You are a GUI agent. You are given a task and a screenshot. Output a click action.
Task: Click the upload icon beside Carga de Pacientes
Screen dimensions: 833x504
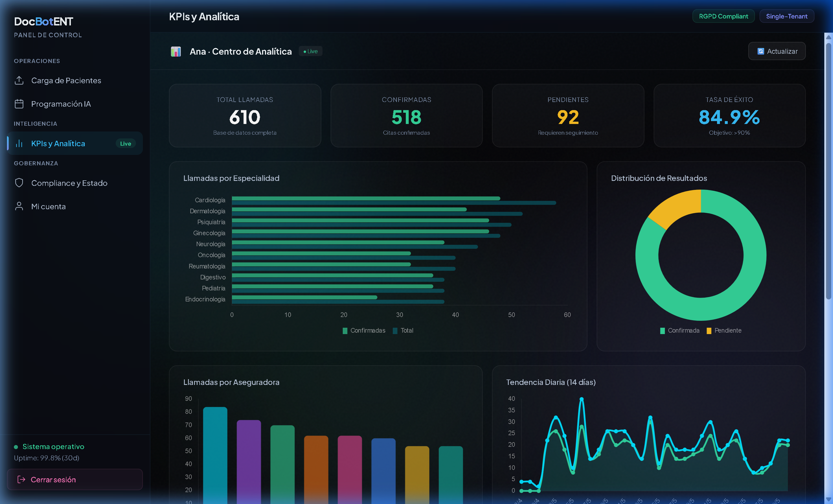click(x=19, y=80)
